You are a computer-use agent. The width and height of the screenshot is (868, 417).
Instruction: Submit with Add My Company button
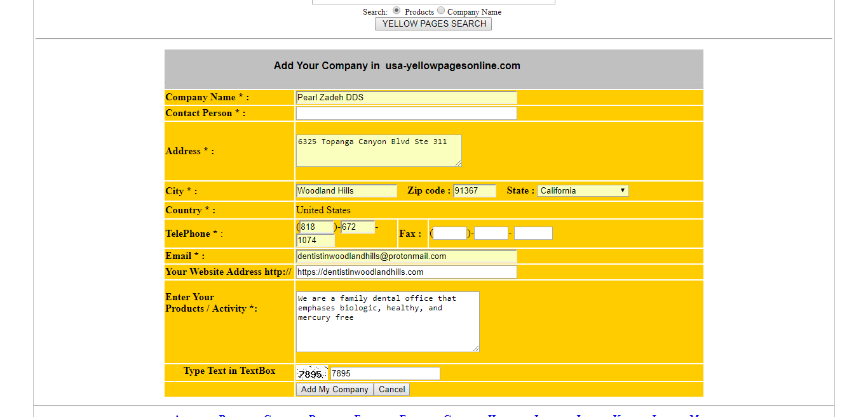coord(335,390)
